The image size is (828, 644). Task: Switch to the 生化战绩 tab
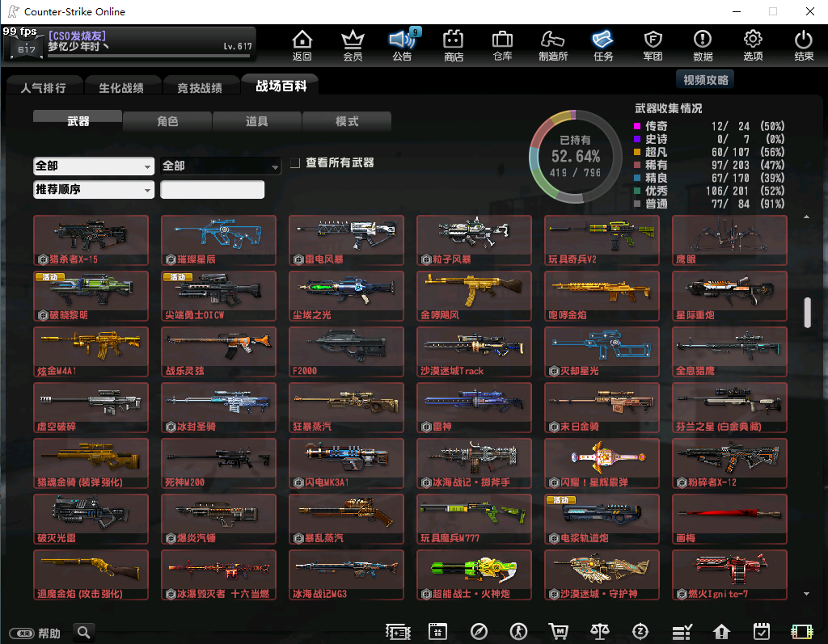121,87
